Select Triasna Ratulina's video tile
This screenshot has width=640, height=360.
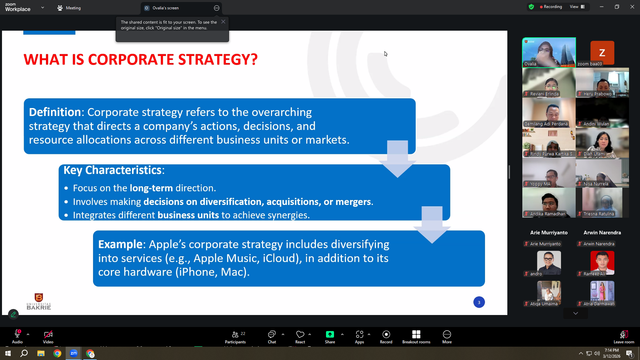coord(602,203)
